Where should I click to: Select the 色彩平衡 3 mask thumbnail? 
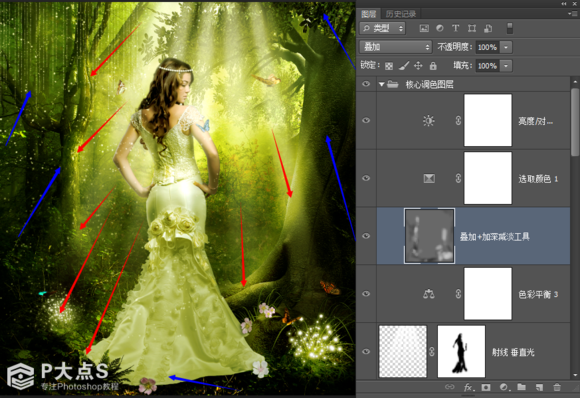[488, 294]
